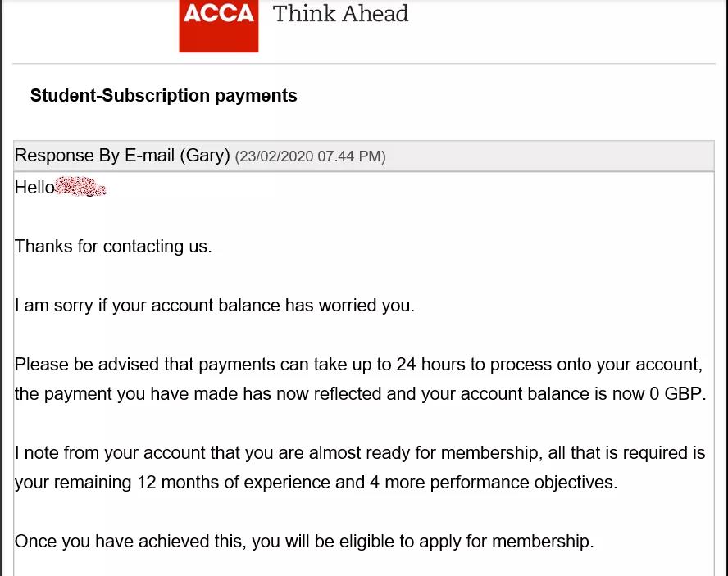Click the Think Ahead tagline text
This screenshot has width=728, height=576.
(340, 13)
